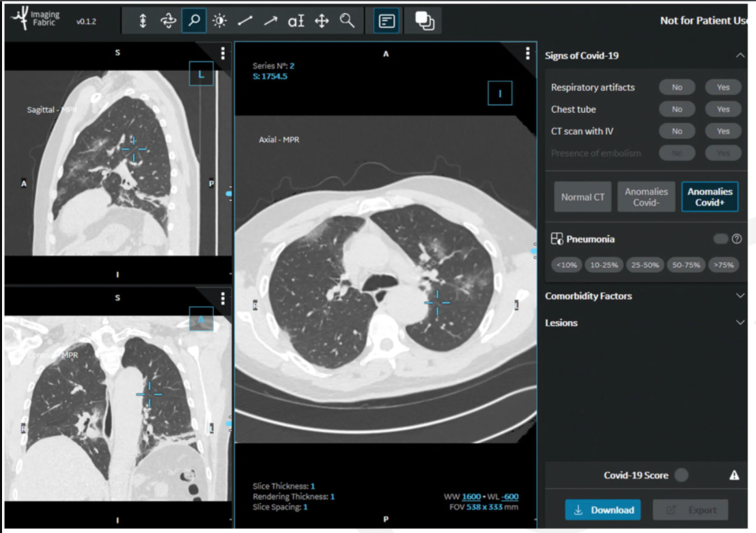This screenshot has height=533, width=756.
Task: Select the pan move tool
Action: (x=322, y=21)
